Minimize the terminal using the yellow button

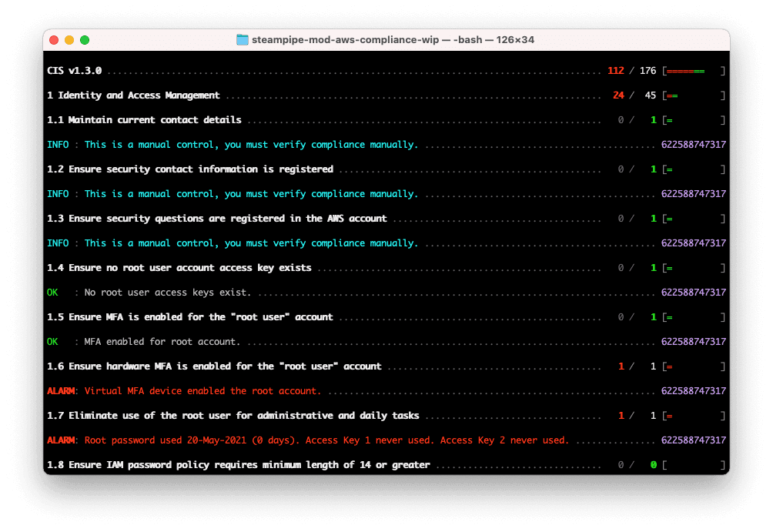point(69,40)
